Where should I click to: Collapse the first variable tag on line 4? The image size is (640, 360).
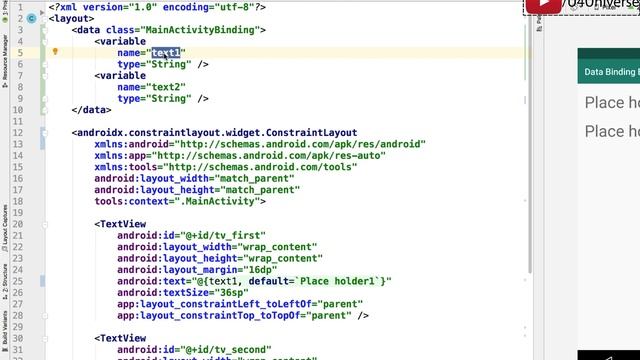point(44,42)
